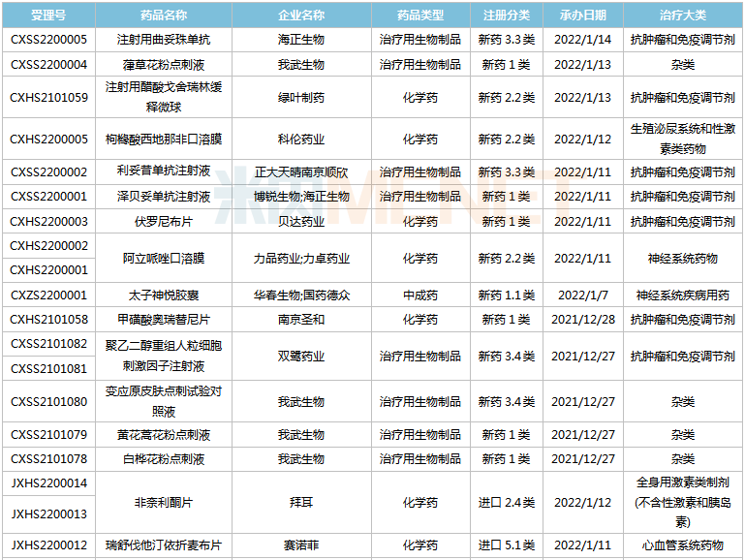Image resolution: width=745 pixels, height=560 pixels.
Task: Click the 受理号 column header
Action: click(48, 16)
